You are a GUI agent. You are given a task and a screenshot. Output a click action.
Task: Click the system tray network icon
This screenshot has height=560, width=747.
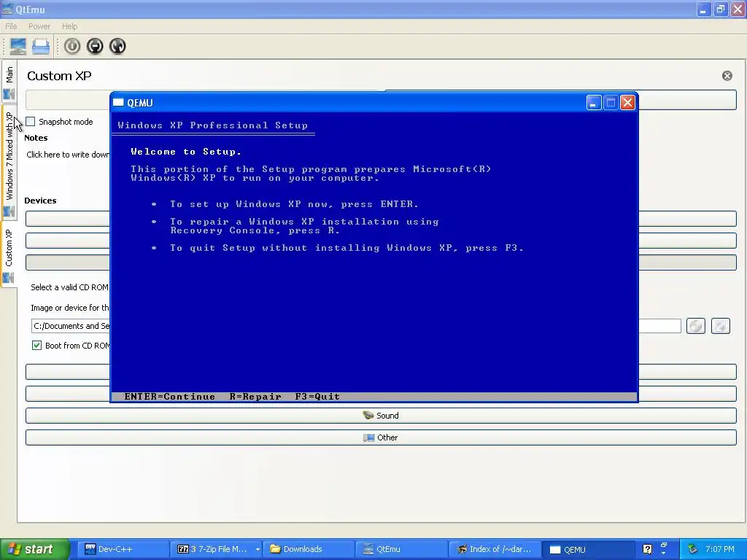pyautogui.click(x=693, y=549)
